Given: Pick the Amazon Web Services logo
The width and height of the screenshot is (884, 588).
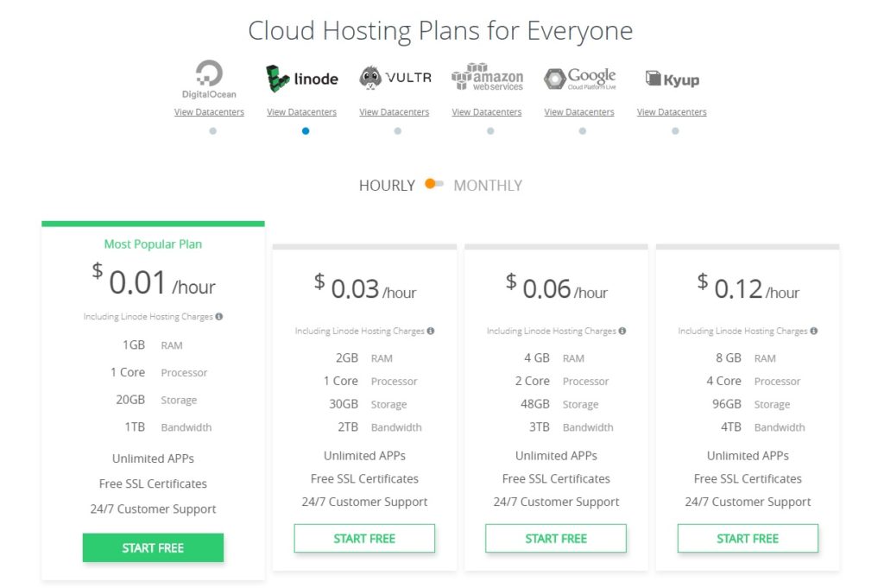Looking at the screenshot, I should coord(487,78).
